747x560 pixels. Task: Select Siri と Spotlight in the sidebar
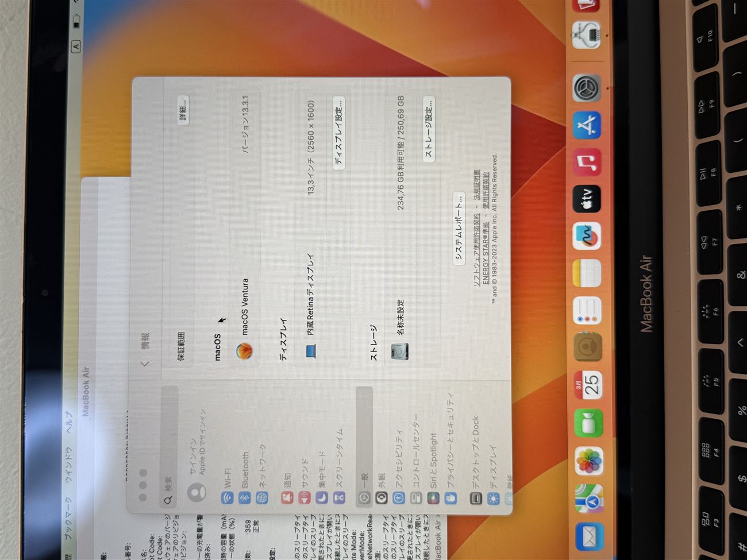pos(433,468)
